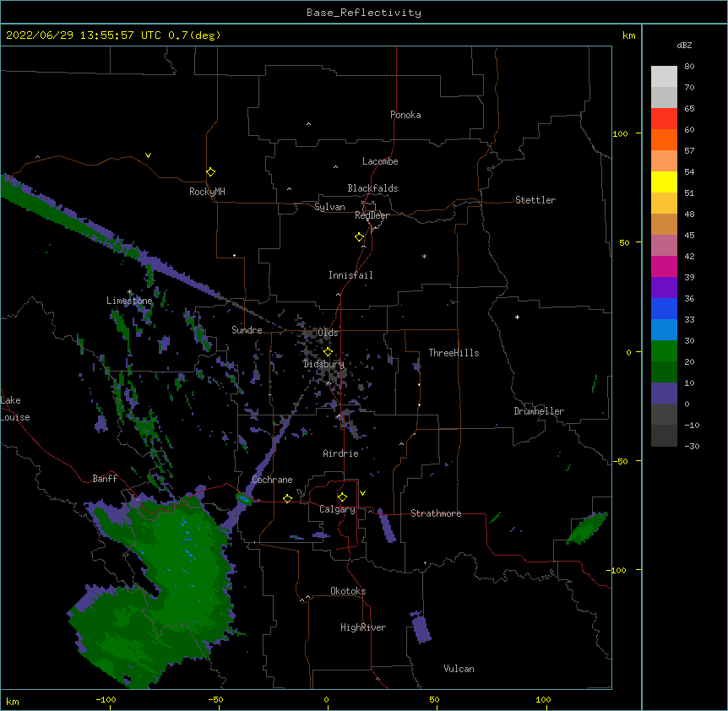Click the yellow diamond marker south of RedDeer

coord(360,237)
